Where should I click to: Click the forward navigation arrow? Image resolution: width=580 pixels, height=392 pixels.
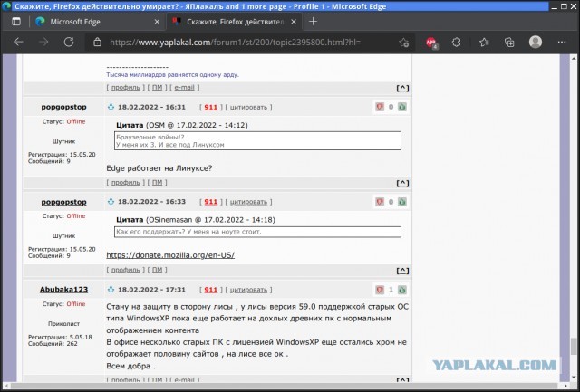pyautogui.click(x=43, y=43)
